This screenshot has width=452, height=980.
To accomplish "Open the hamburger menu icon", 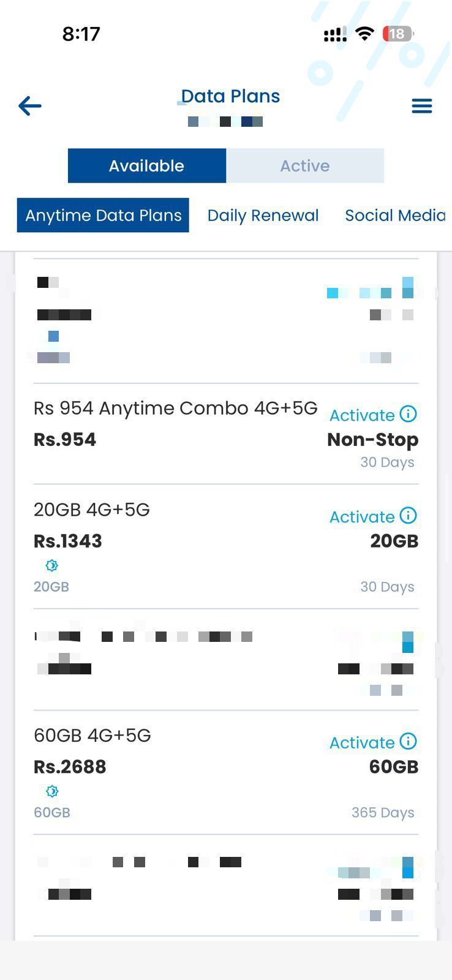I will [x=421, y=106].
